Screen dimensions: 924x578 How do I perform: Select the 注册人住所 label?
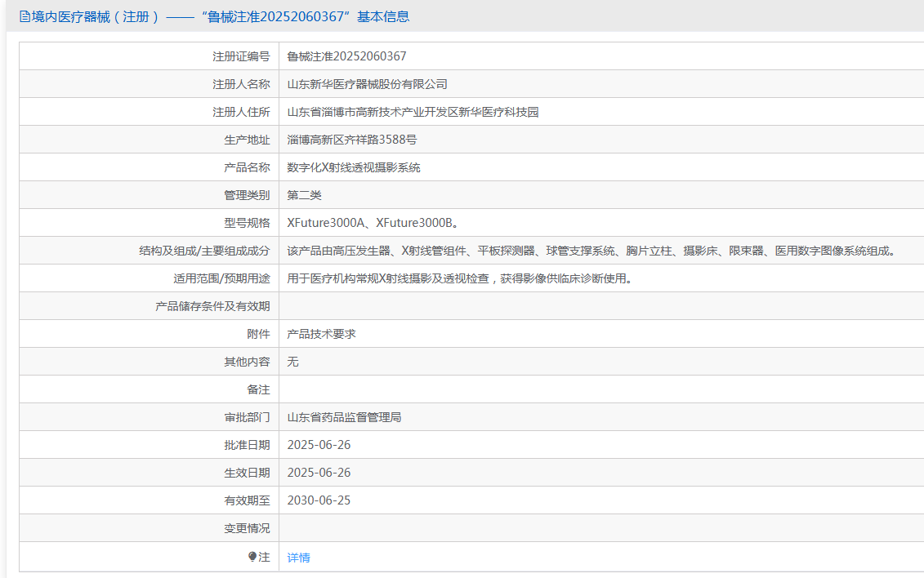(241, 112)
